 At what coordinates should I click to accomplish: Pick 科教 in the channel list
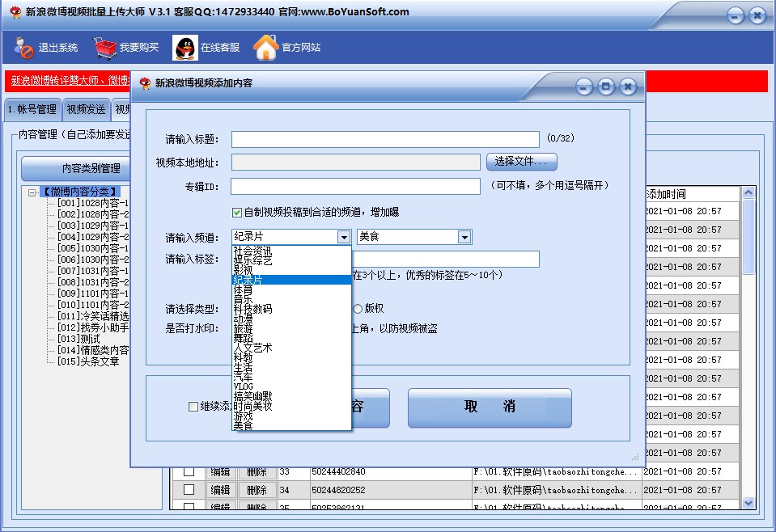(291, 357)
